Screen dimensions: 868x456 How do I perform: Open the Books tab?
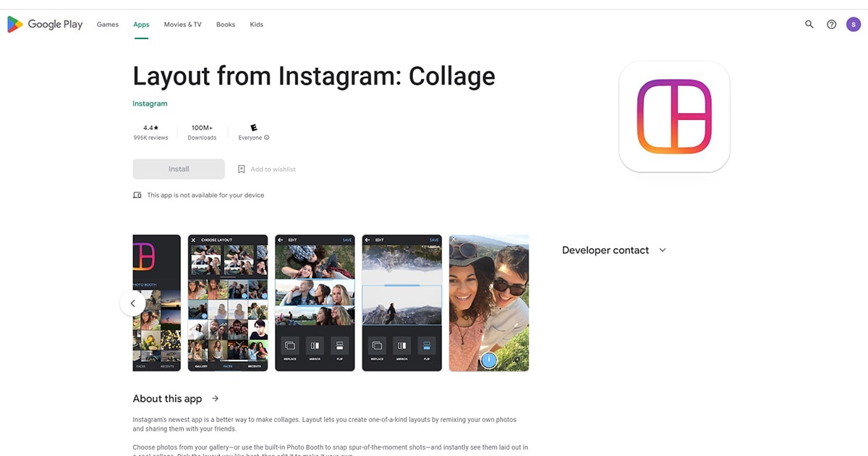pos(226,25)
